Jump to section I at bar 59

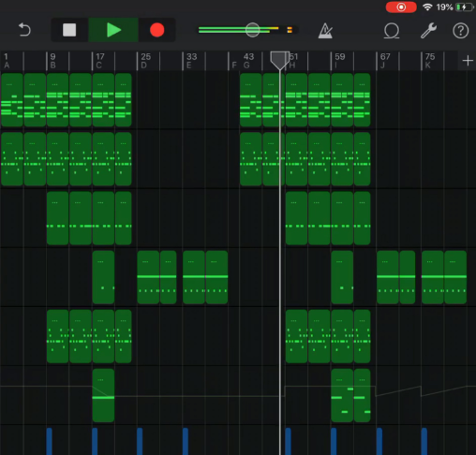[x=339, y=61]
